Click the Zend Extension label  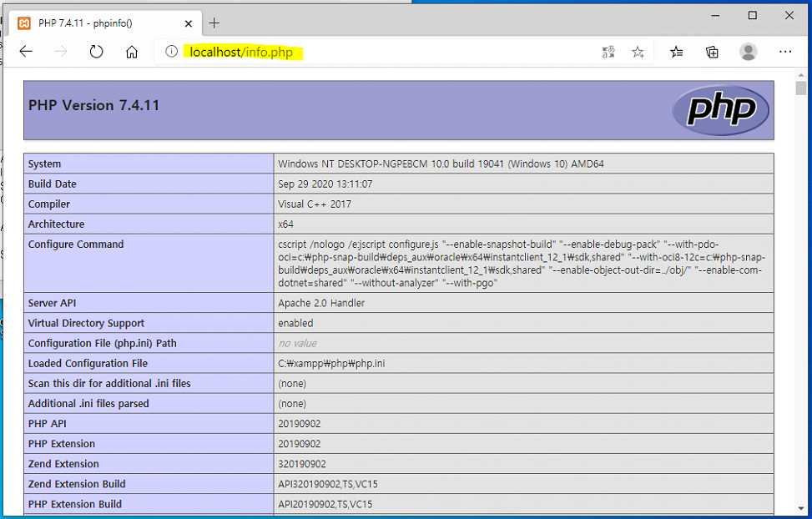63,464
